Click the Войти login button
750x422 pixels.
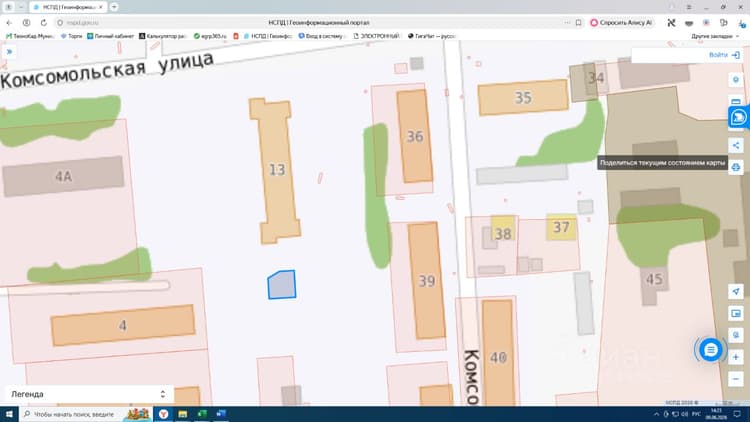[724, 55]
